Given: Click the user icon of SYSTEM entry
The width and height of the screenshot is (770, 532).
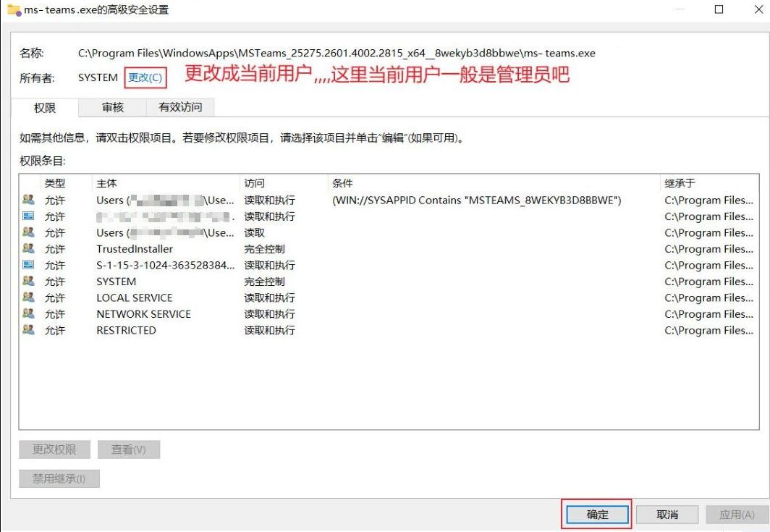Looking at the screenshot, I should (x=28, y=282).
